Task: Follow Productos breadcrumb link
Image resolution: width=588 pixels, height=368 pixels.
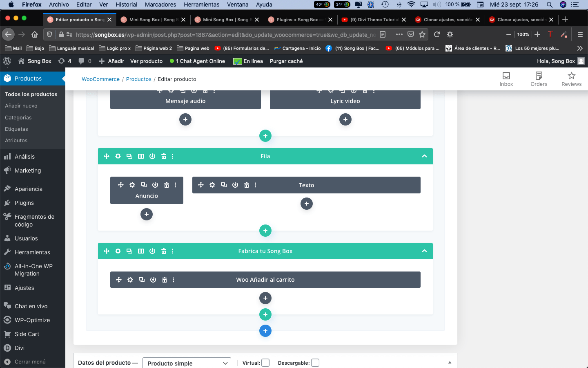Action: [139, 79]
